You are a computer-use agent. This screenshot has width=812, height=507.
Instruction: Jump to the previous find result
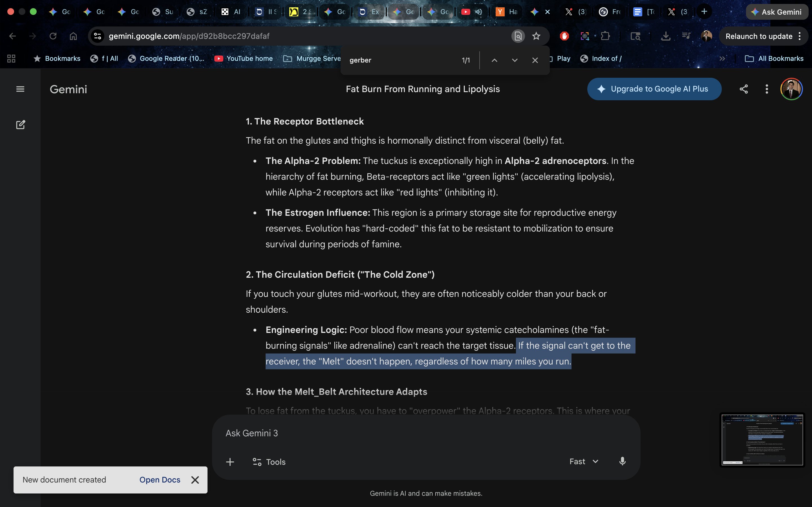(494, 60)
